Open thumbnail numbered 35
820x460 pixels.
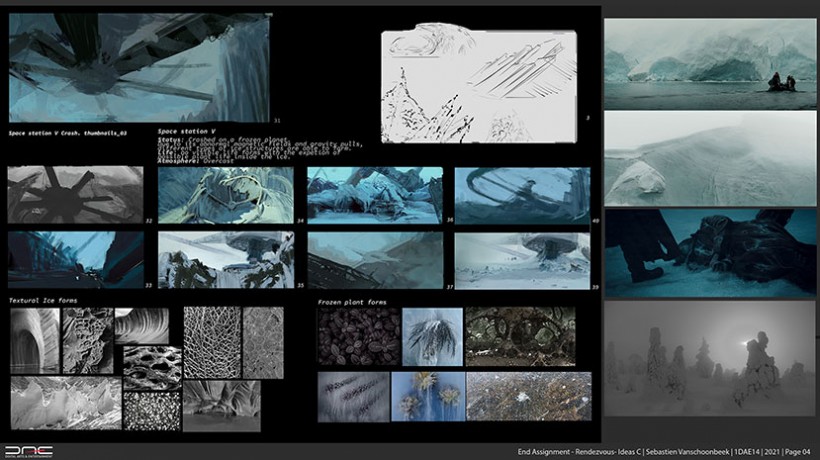pos(226,260)
